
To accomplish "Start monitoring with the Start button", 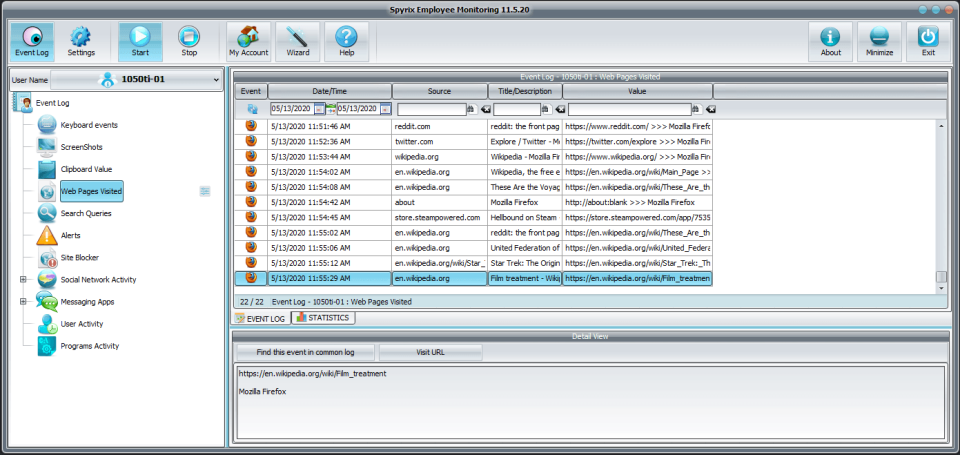I will pyautogui.click(x=140, y=42).
